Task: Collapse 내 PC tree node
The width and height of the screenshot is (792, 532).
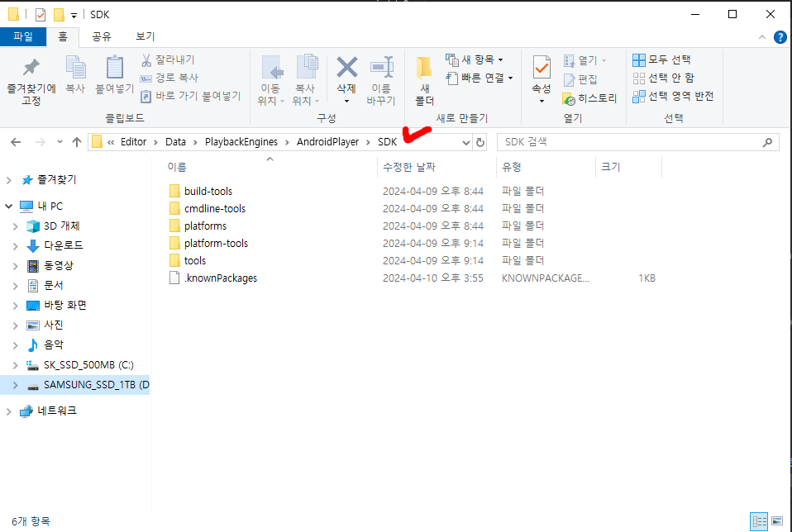Action: tap(8, 206)
